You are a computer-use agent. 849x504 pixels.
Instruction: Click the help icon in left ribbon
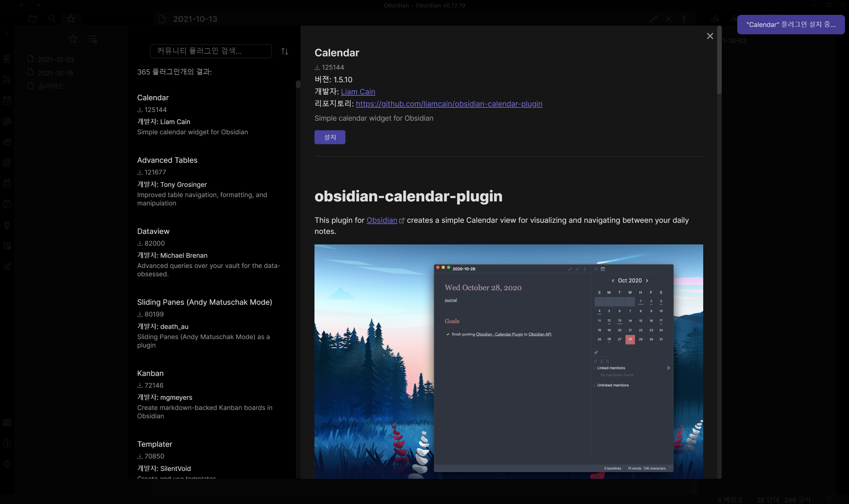pyautogui.click(x=7, y=443)
